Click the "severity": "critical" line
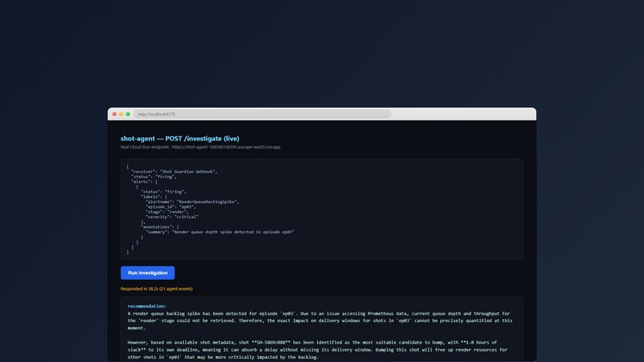644x362 pixels. pyautogui.click(x=172, y=217)
